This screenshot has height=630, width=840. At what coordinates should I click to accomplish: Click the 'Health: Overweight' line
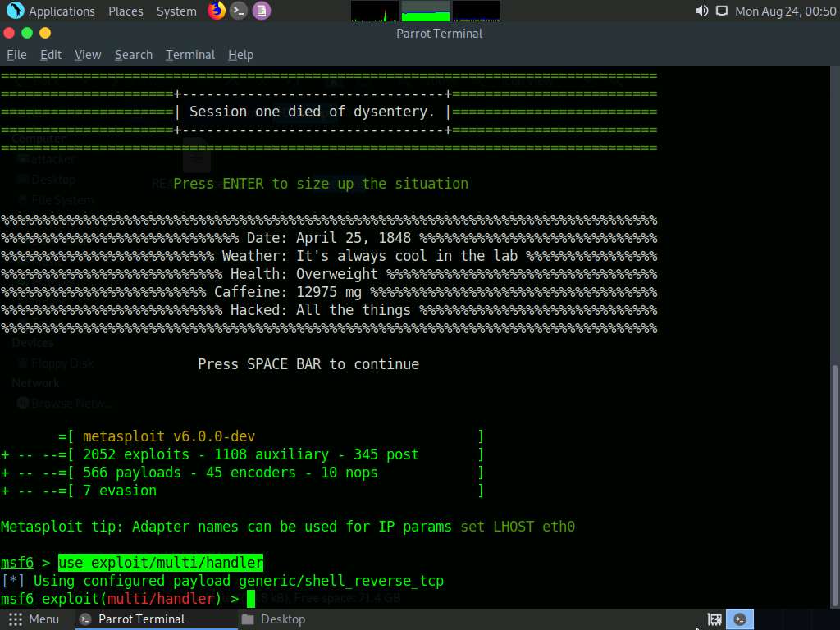coord(304,274)
